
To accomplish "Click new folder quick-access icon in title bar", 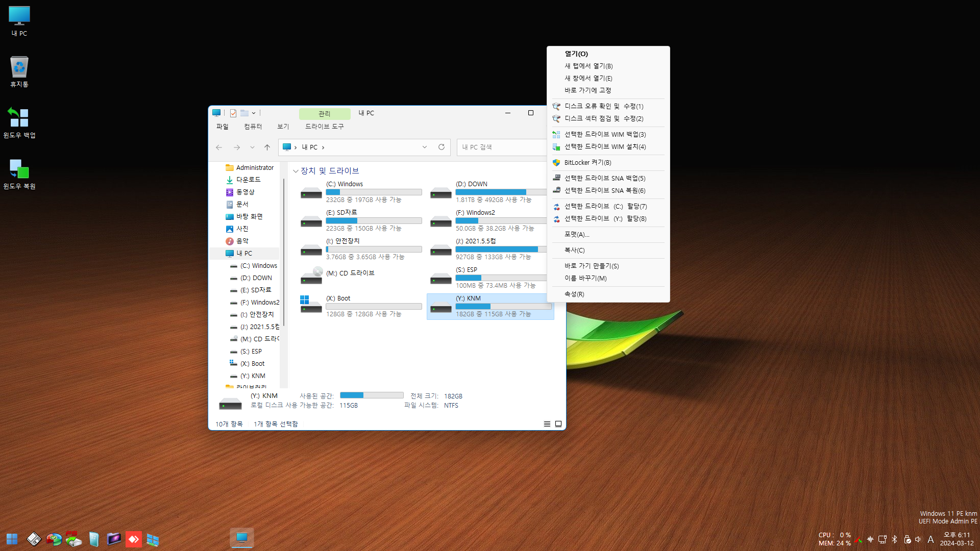I will (x=244, y=113).
